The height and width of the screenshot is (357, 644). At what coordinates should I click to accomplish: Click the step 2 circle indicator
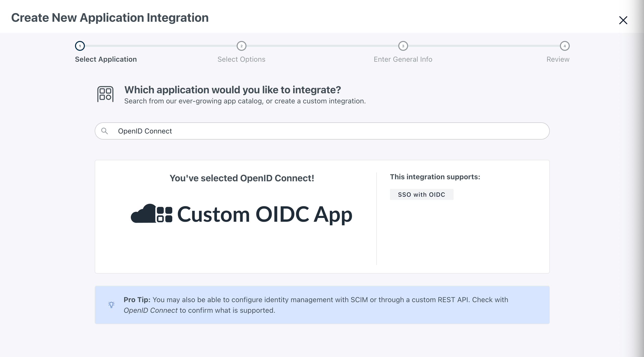(x=241, y=46)
